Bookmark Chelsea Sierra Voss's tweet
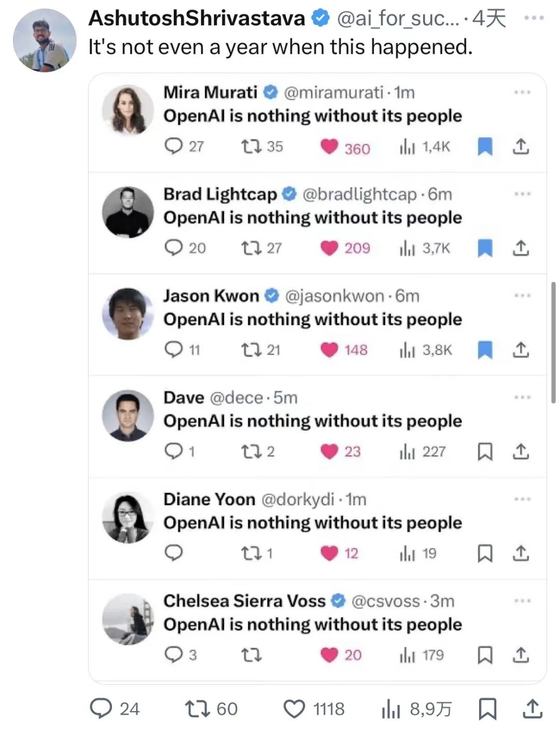Screen dimensions: 560x736 pyautogui.click(x=484, y=655)
